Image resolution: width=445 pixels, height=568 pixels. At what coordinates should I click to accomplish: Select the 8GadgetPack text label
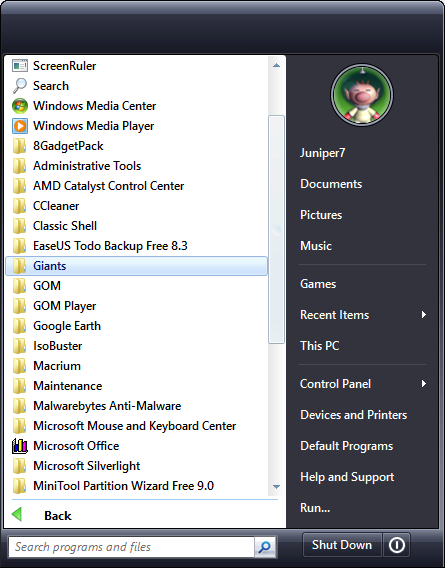coord(68,146)
